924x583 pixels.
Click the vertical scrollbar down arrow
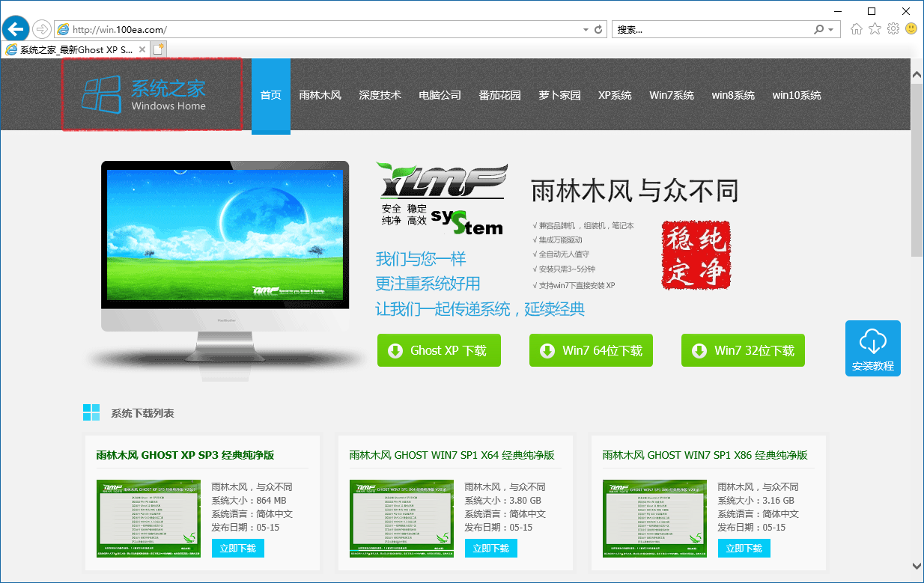(x=917, y=567)
